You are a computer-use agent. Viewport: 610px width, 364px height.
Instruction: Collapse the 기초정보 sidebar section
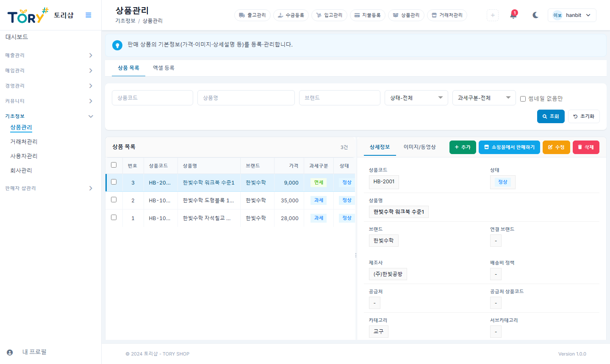click(x=49, y=116)
